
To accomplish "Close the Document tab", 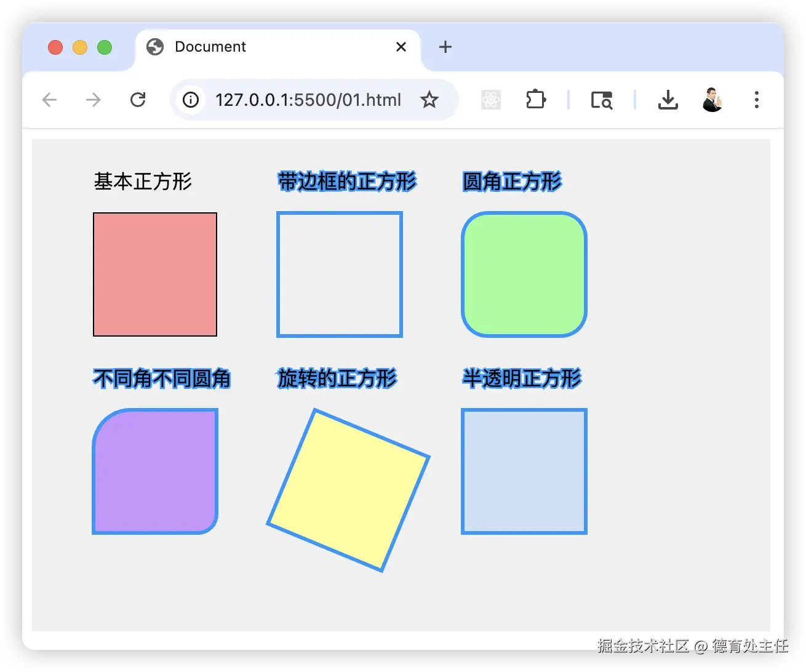I will [x=401, y=47].
